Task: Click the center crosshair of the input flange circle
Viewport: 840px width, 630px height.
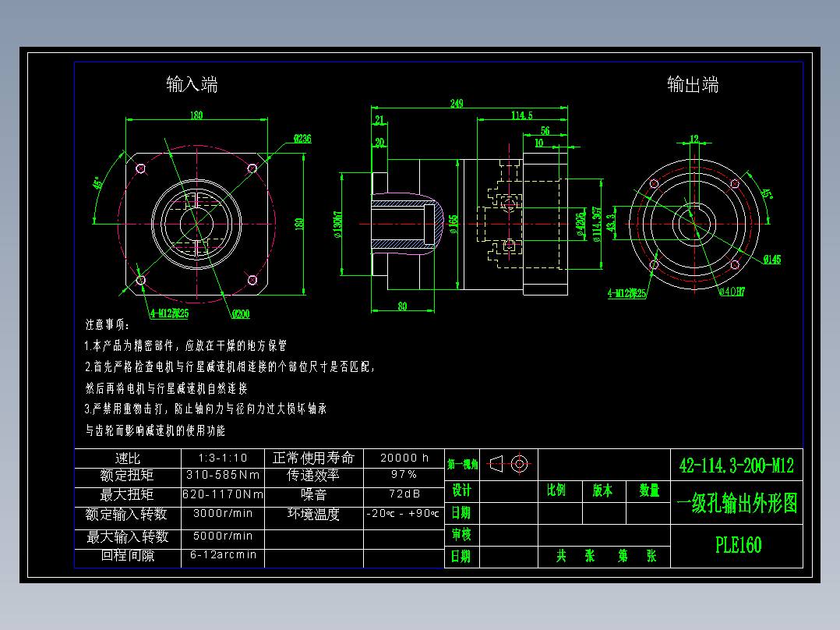Action: (196, 225)
